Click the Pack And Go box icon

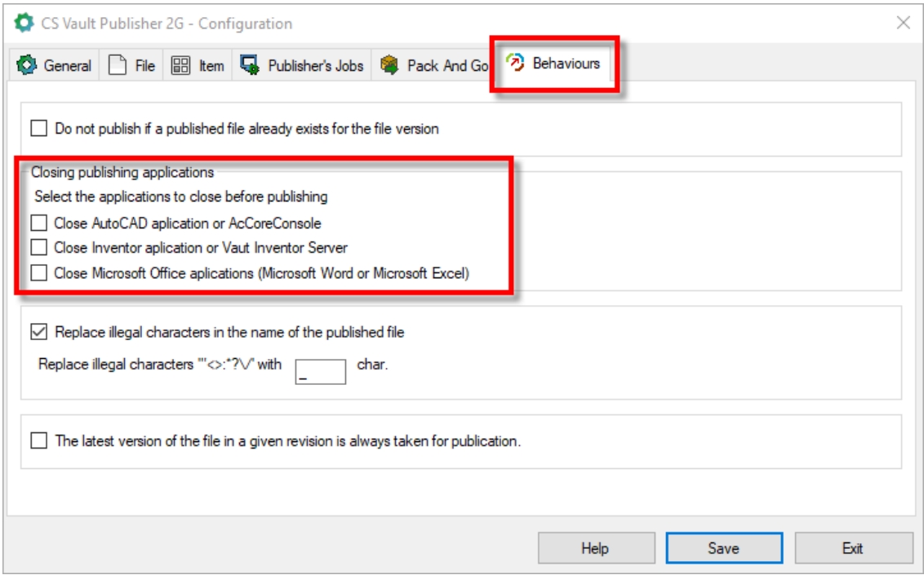tap(391, 67)
